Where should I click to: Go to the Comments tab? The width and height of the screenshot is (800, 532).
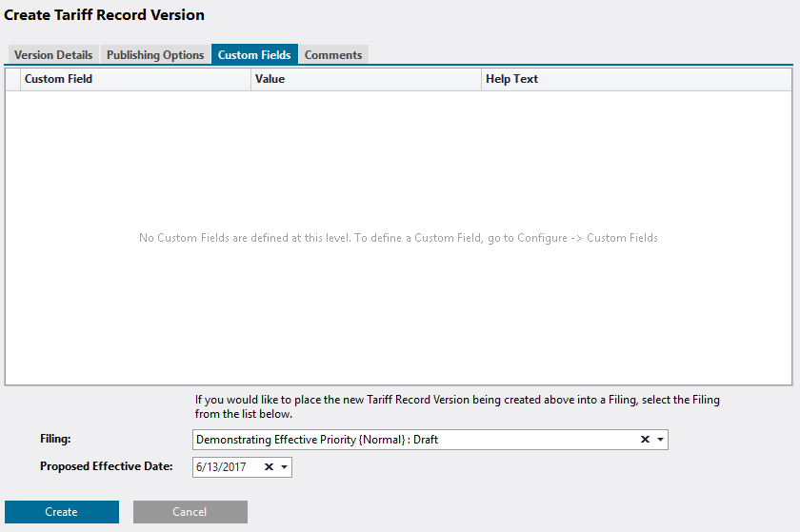[333, 55]
